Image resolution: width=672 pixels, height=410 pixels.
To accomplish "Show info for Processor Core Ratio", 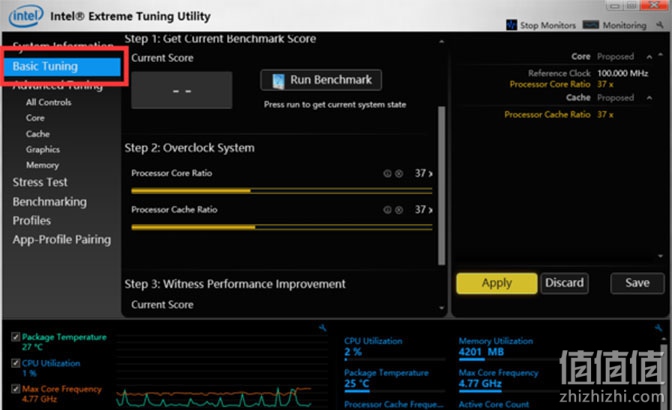I will click(387, 174).
